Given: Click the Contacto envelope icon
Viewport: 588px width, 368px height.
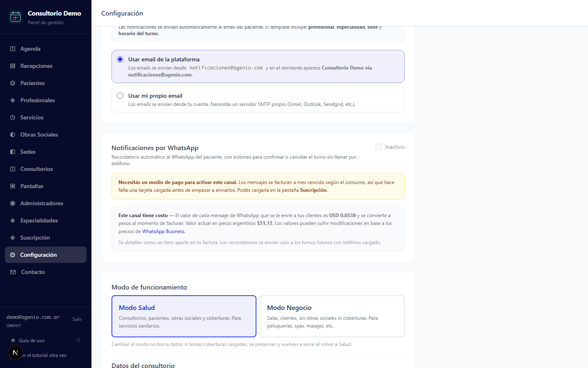Looking at the screenshot, I should 13,272.
